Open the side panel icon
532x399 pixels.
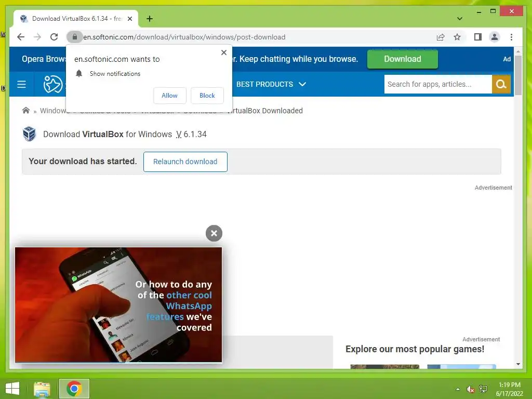(x=478, y=37)
